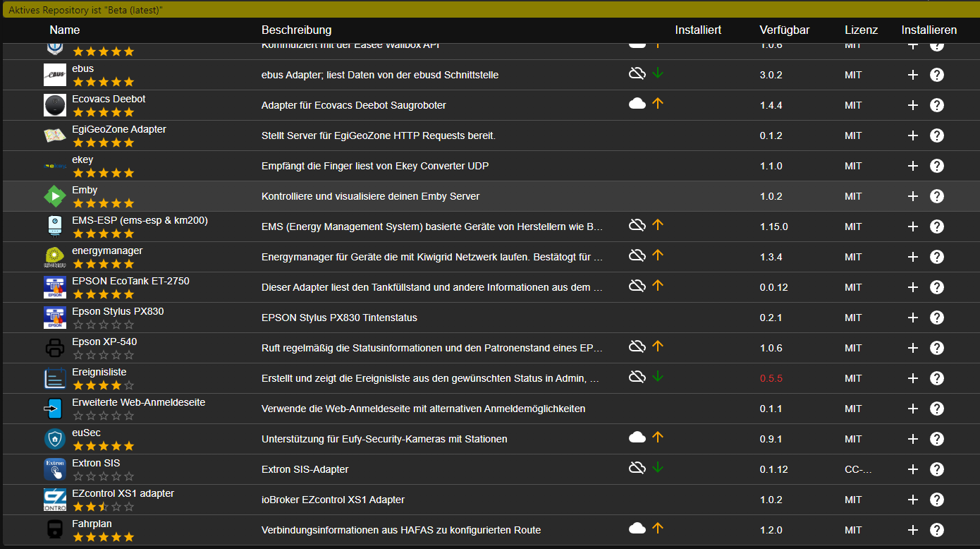Sort by the Name column header
This screenshot has width=980, height=549.
tap(65, 30)
